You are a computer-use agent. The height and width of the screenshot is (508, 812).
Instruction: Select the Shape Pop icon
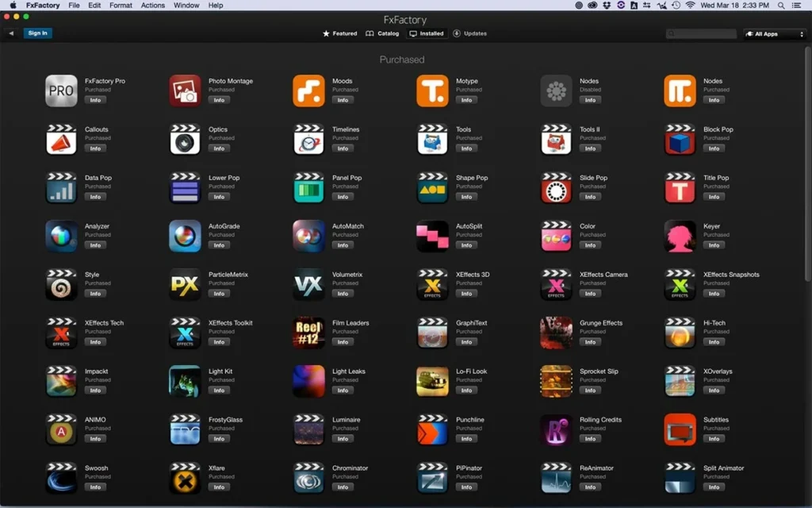(x=432, y=187)
